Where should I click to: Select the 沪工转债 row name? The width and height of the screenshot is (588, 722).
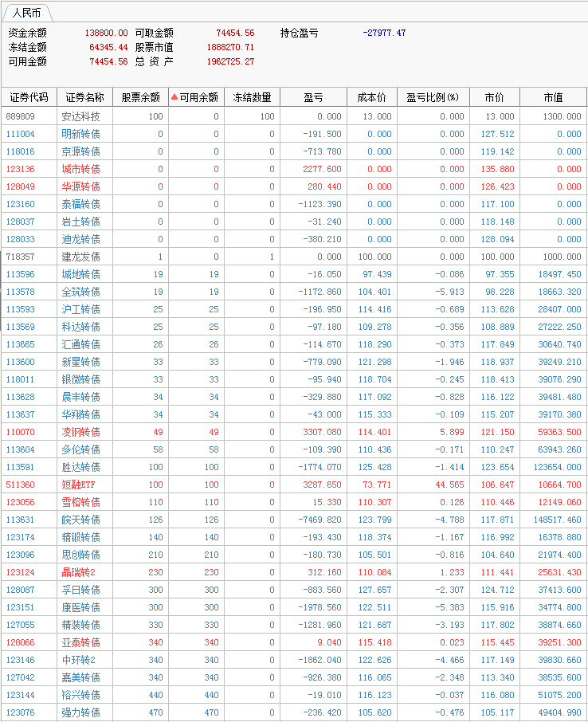click(80, 309)
